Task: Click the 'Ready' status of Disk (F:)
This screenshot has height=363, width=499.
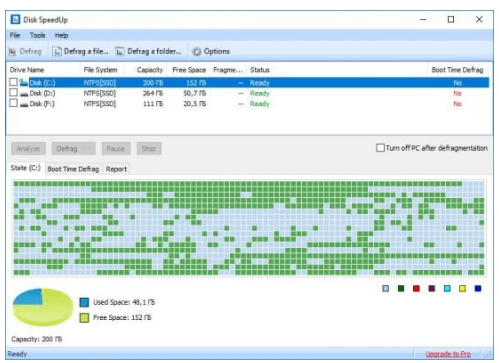Action: click(260, 104)
